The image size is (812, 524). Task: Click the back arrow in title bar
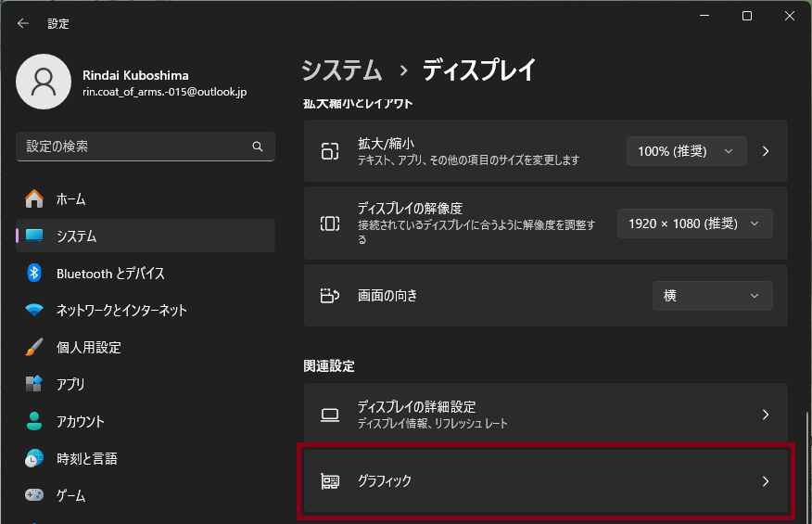[23, 23]
